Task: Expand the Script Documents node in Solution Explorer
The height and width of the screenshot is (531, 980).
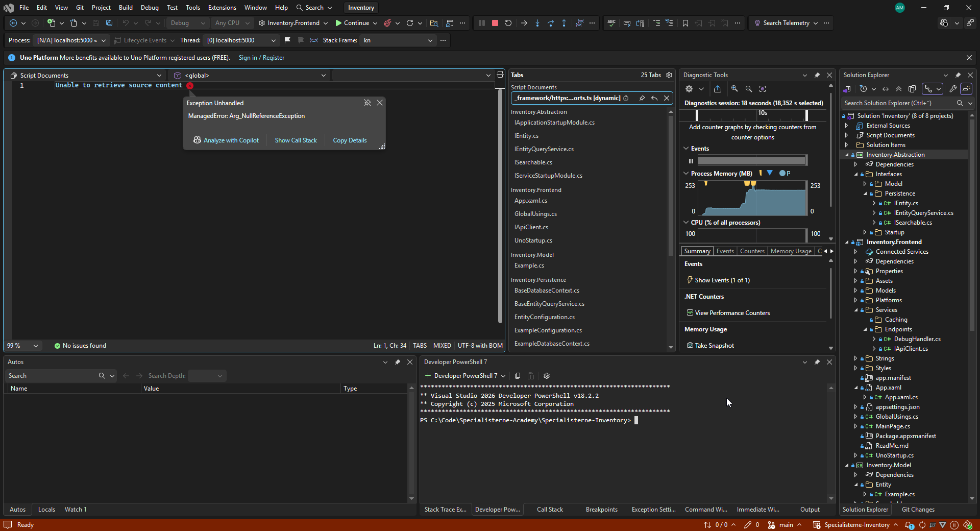Action: coord(847,135)
